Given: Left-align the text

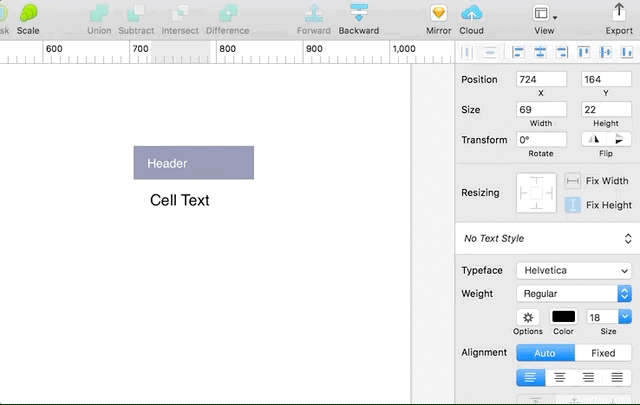Looking at the screenshot, I should [x=531, y=378].
